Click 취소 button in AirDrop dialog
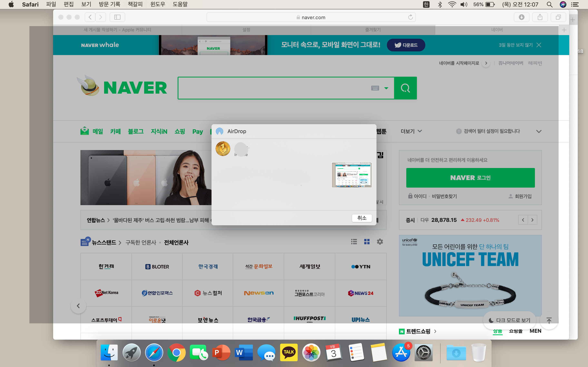 362,218
